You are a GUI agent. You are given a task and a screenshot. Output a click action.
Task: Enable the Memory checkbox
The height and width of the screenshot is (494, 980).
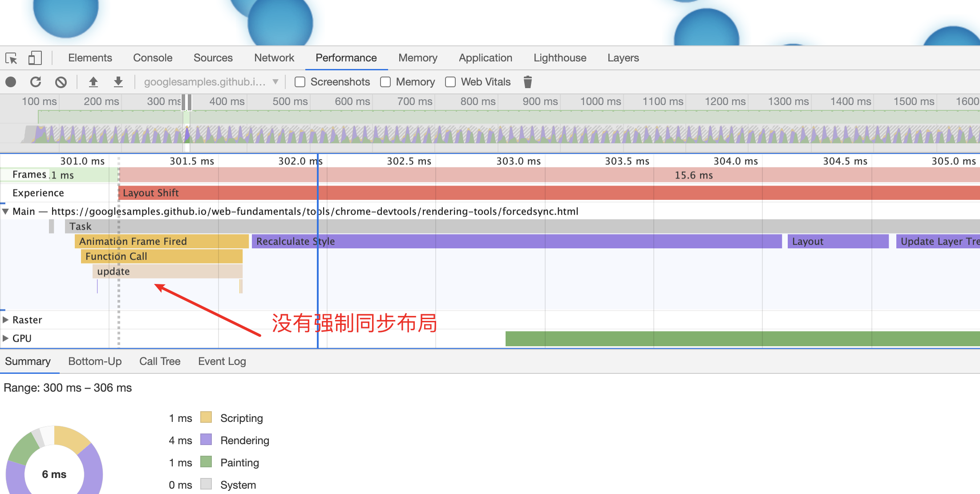coord(385,82)
